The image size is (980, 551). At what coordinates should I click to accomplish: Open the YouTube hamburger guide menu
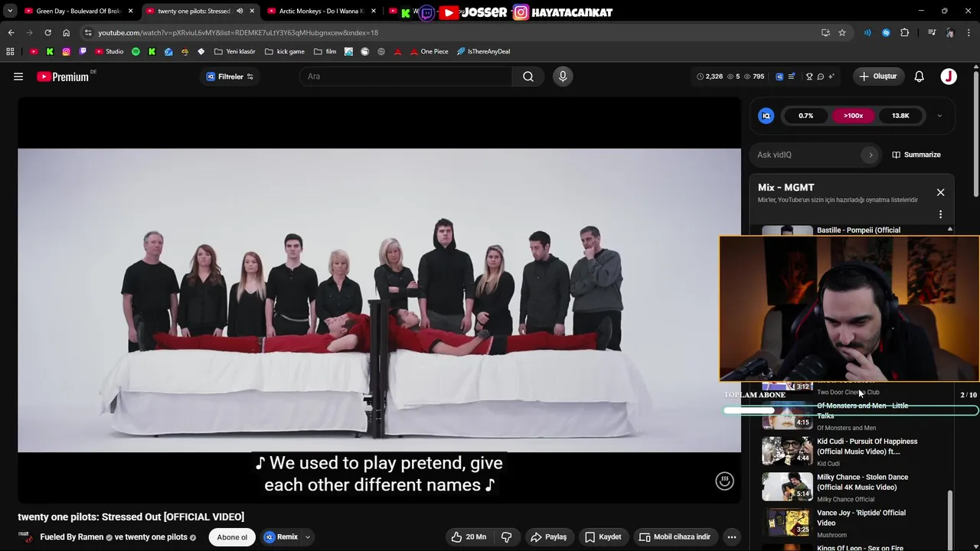pos(18,77)
